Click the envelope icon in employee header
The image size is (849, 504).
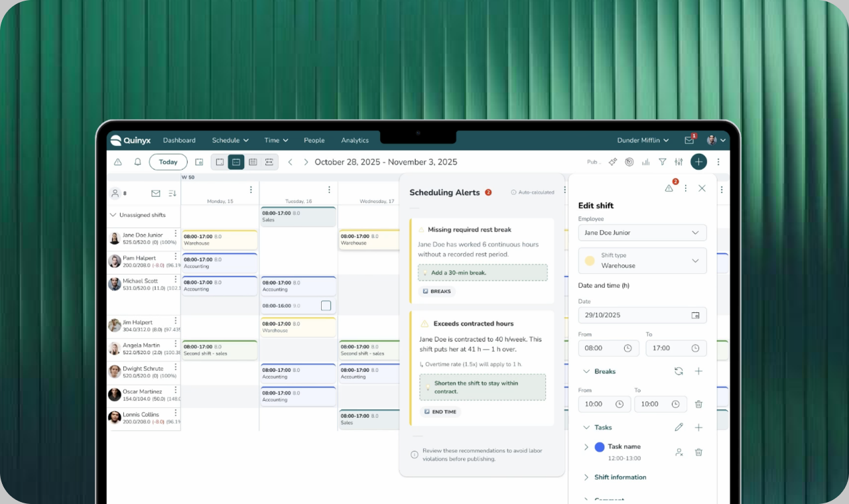click(156, 194)
